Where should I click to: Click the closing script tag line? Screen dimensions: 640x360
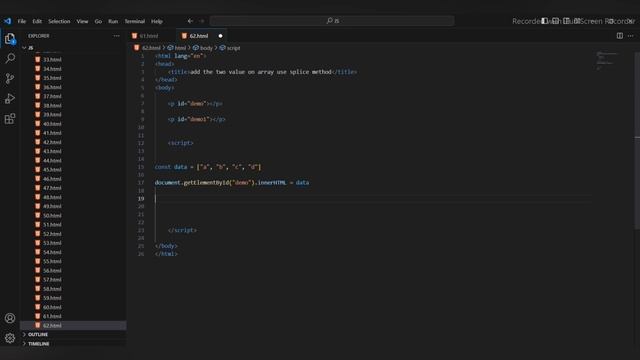182,230
